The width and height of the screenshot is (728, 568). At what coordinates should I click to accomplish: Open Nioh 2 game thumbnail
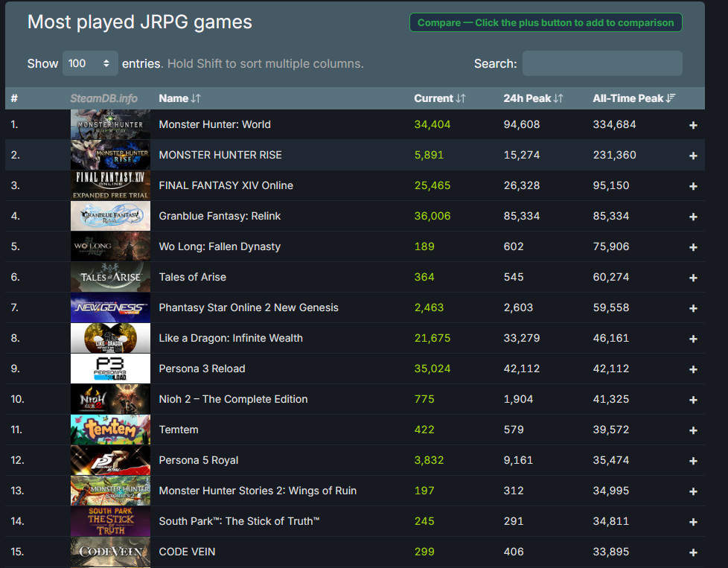coord(110,399)
